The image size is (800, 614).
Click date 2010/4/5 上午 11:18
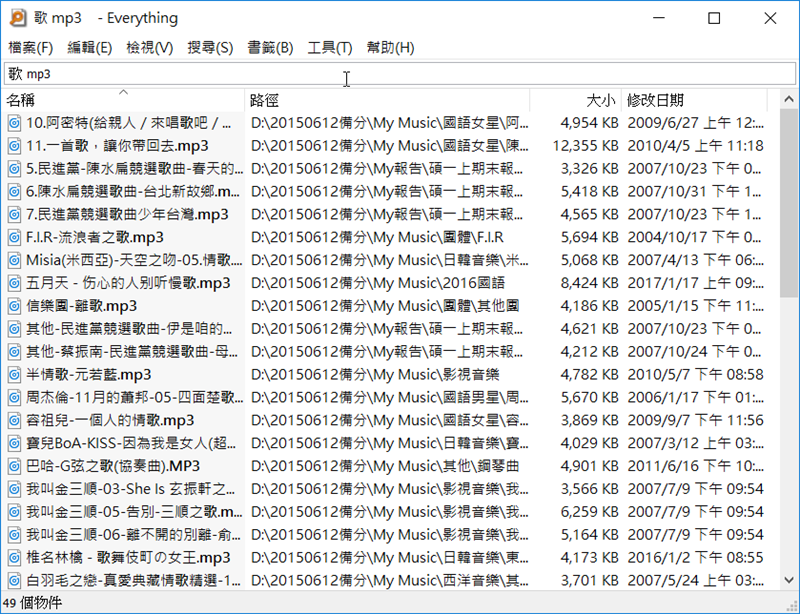pyautogui.click(x=695, y=146)
